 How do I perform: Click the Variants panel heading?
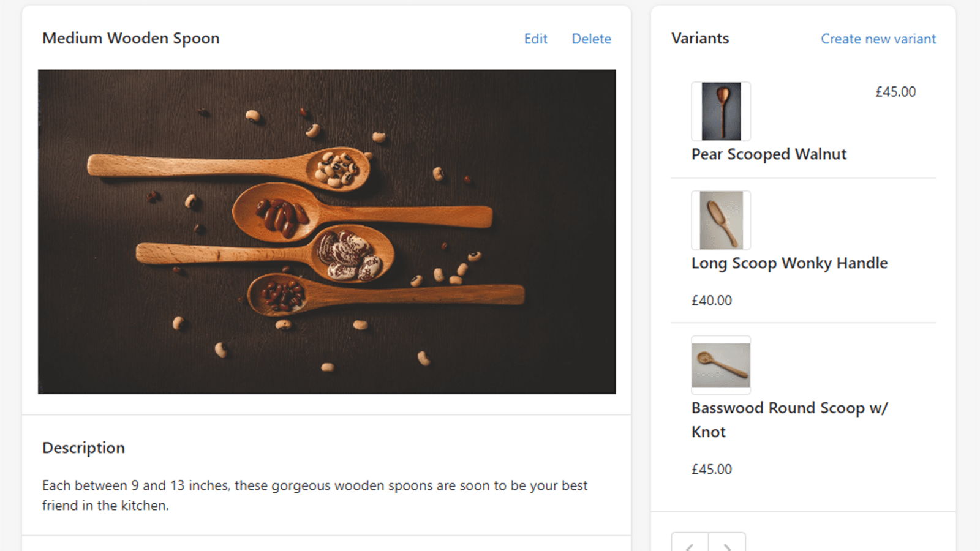[700, 38]
